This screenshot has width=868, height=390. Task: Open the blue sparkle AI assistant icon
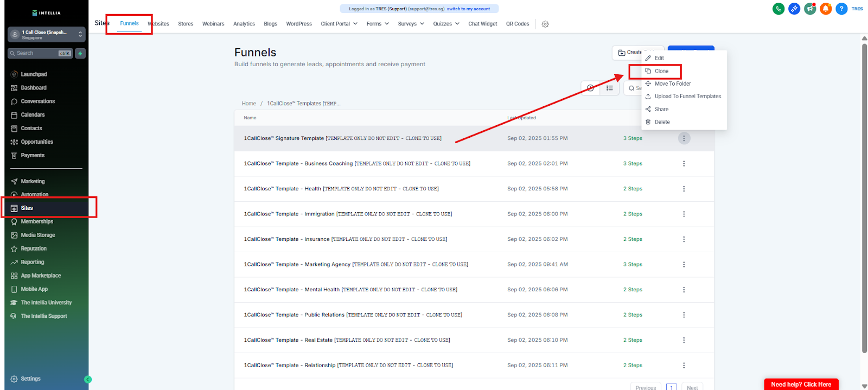[x=794, y=9]
